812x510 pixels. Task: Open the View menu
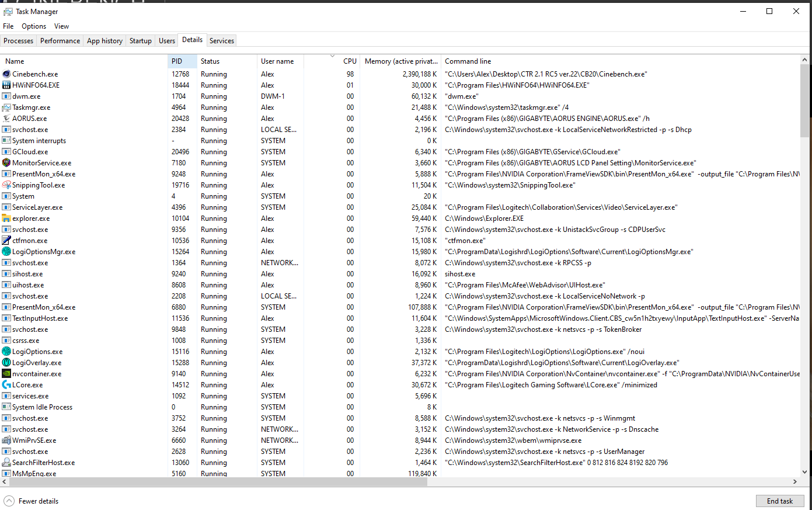pyautogui.click(x=61, y=26)
